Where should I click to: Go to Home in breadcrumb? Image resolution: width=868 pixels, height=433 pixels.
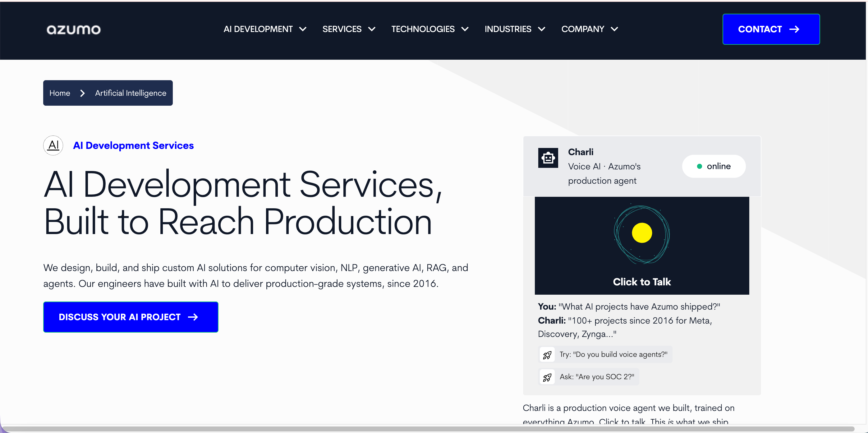[x=60, y=93]
